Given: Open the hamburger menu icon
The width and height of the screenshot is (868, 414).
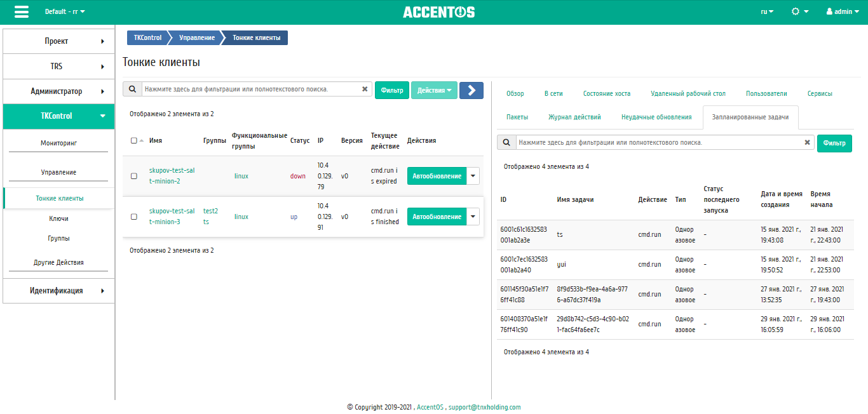Looking at the screenshot, I should [21, 12].
